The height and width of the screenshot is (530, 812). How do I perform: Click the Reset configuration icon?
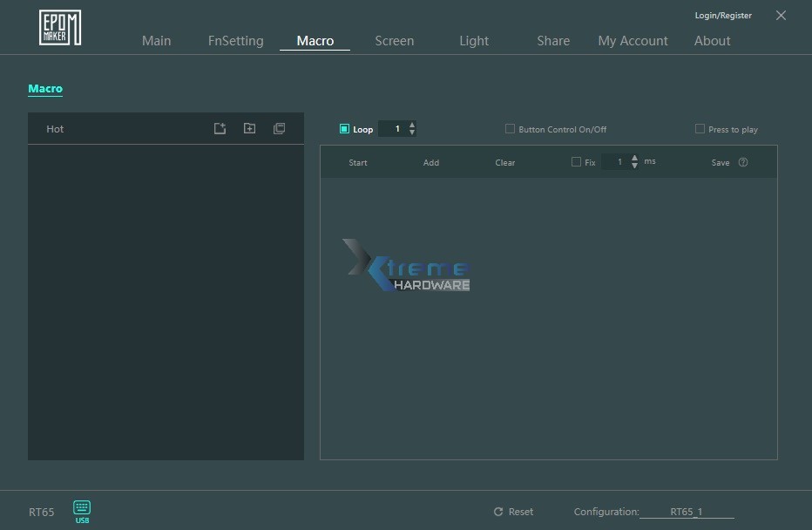[x=501, y=512]
